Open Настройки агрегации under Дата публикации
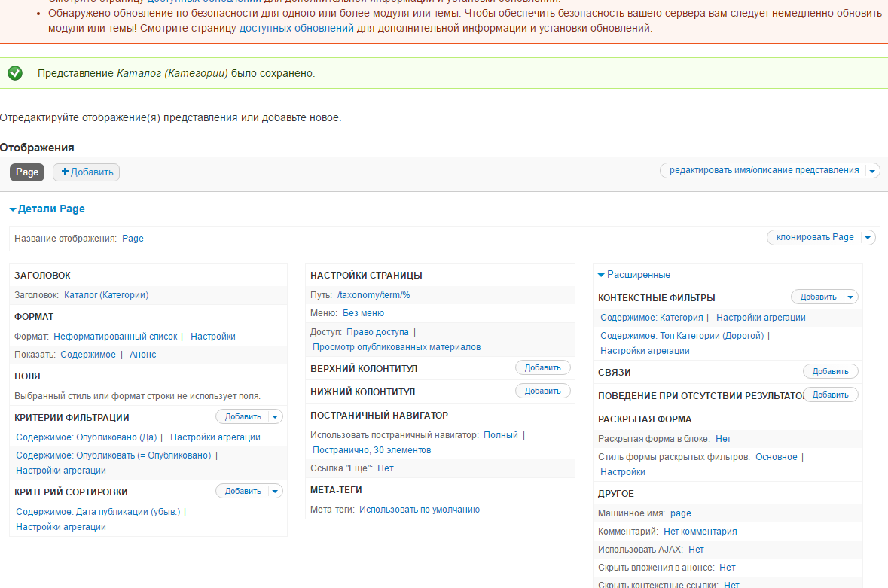Image resolution: width=888 pixels, height=588 pixels. pos(61,527)
